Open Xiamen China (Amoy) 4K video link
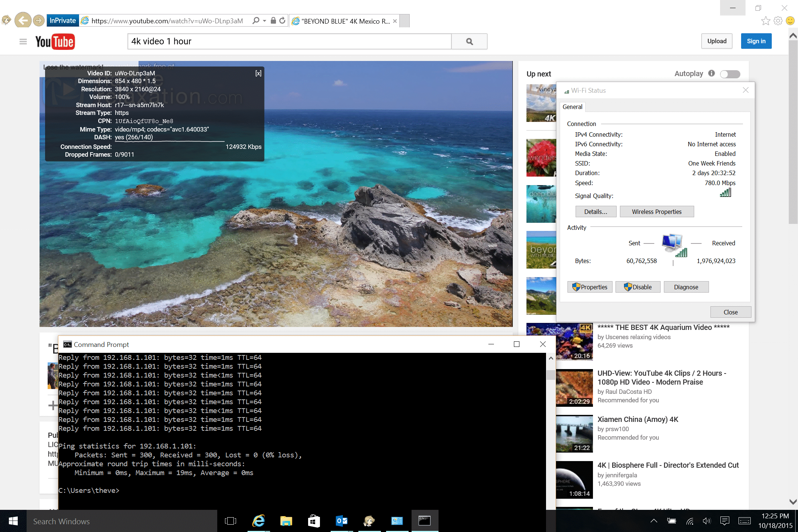Image resolution: width=798 pixels, height=532 pixels. tap(638, 419)
